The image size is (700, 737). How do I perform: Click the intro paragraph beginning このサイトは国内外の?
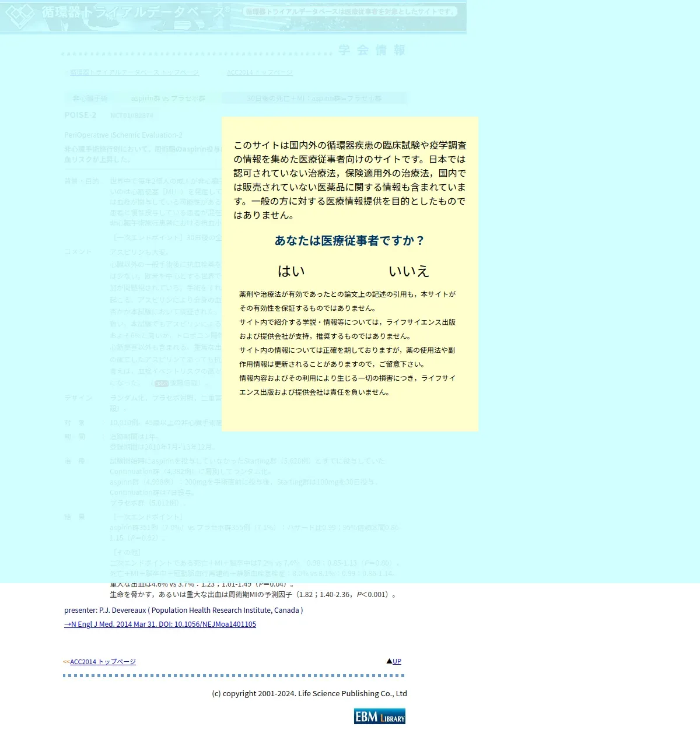(x=350, y=180)
